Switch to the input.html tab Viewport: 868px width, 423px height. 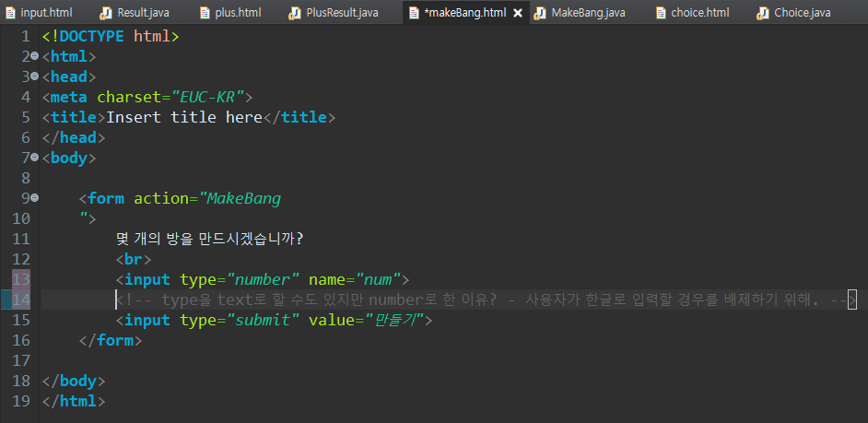39,12
